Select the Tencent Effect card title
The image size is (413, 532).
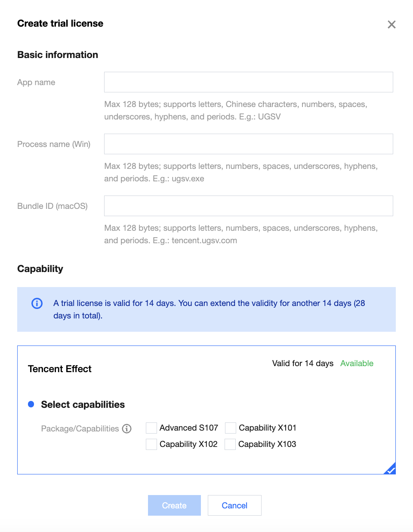(x=60, y=369)
